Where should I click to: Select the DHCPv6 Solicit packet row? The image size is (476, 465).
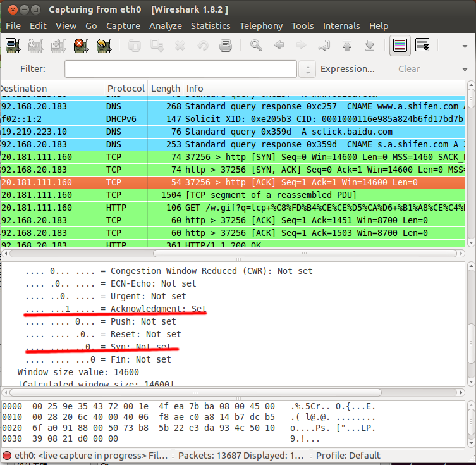point(233,119)
